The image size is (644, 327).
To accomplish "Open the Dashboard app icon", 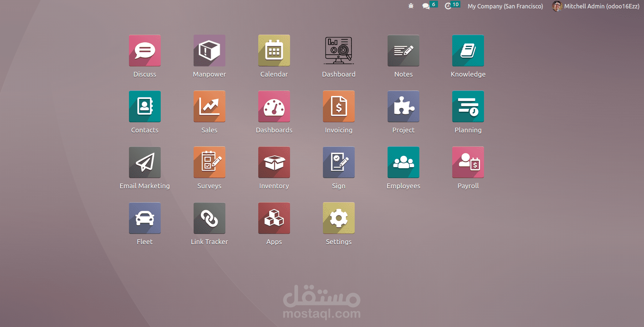I will pyautogui.click(x=339, y=51).
